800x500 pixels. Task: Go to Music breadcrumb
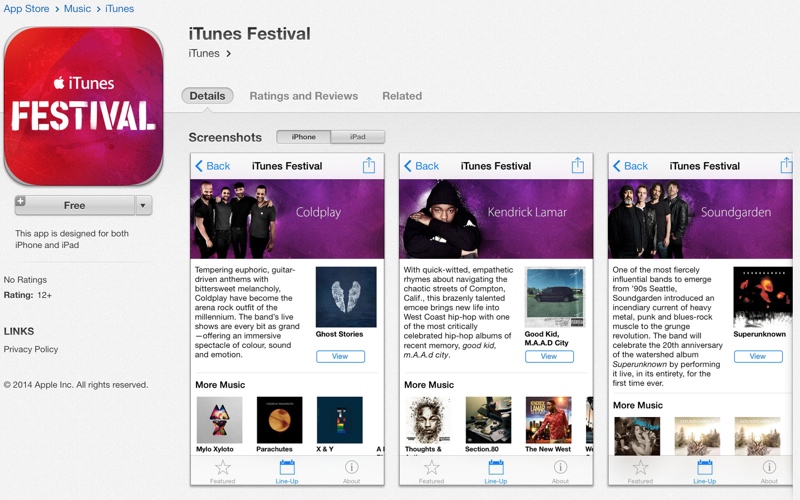(77, 9)
